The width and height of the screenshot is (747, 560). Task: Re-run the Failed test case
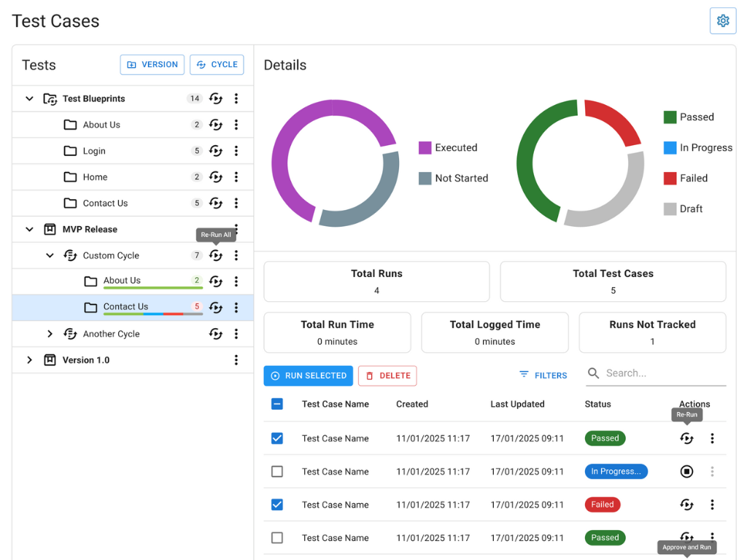point(686,505)
